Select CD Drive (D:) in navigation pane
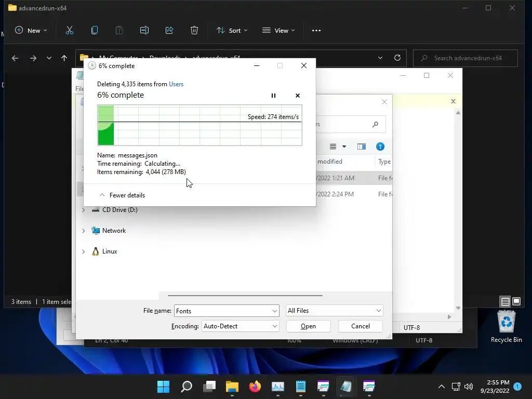This screenshot has width=532, height=399. 120,210
